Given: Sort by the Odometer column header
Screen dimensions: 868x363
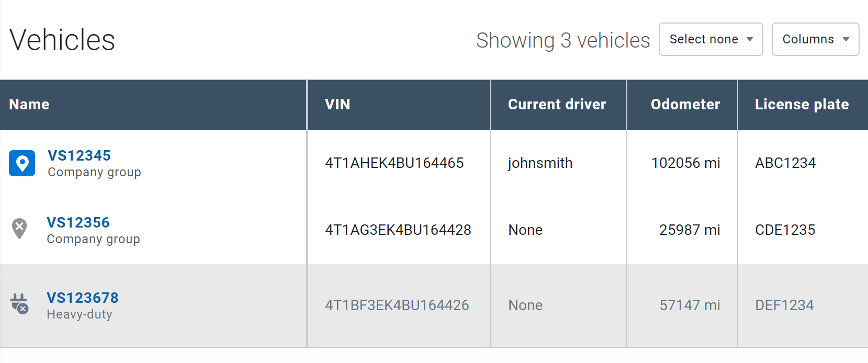Looking at the screenshot, I should [685, 105].
